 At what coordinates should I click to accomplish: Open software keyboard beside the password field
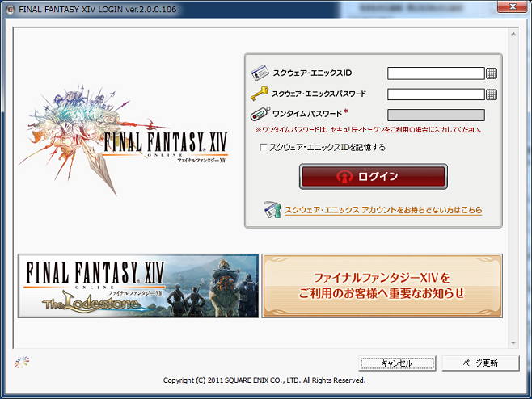click(x=492, y=94)
